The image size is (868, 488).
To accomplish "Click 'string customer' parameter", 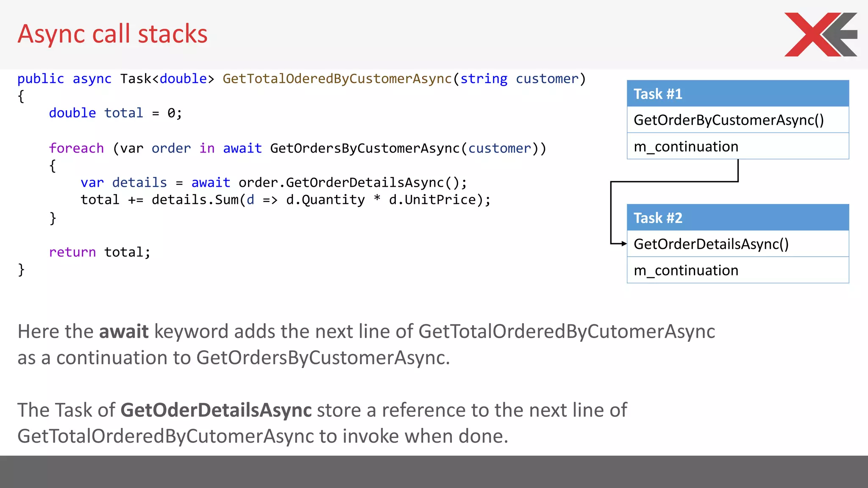I will point(519,79).
